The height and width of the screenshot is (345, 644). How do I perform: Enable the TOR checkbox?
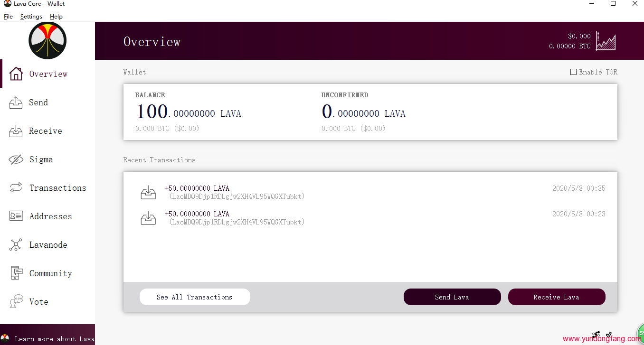click(573, 72)
